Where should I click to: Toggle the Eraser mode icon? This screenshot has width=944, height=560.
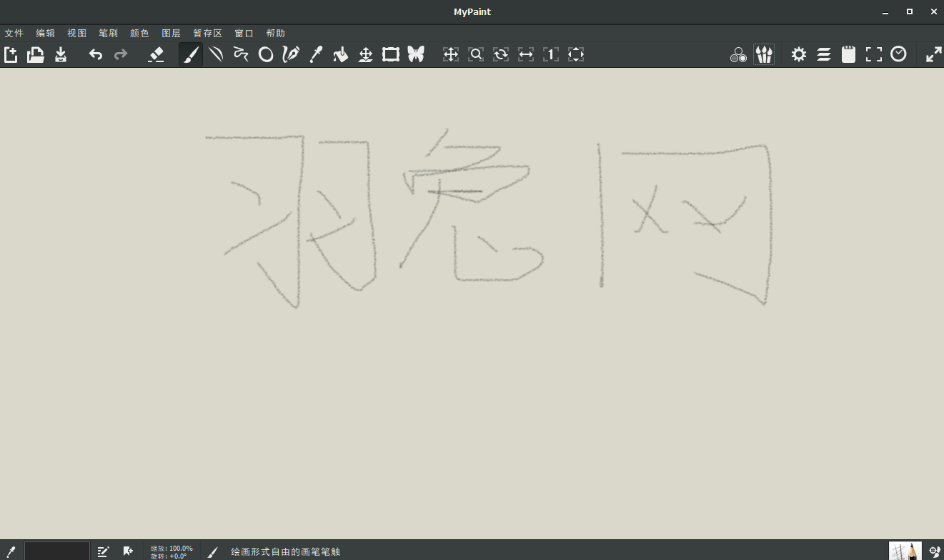[x=156, y=54]
